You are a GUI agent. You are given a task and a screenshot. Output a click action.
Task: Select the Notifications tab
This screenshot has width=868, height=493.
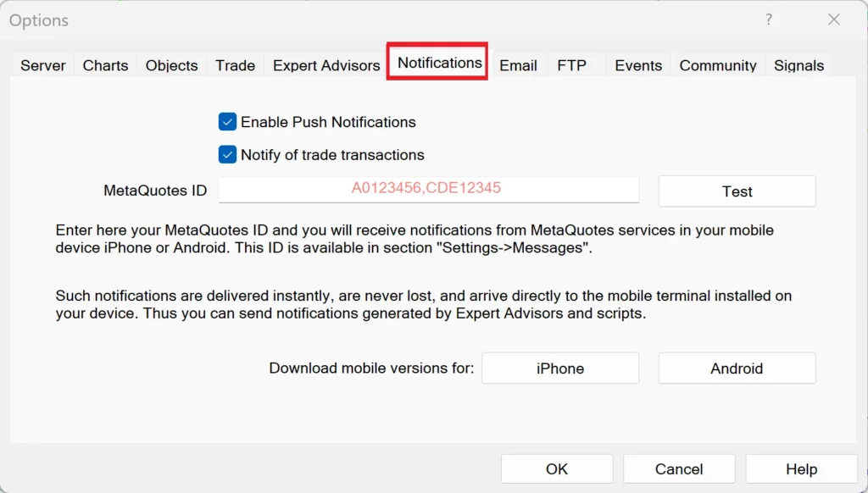point(440,63)
